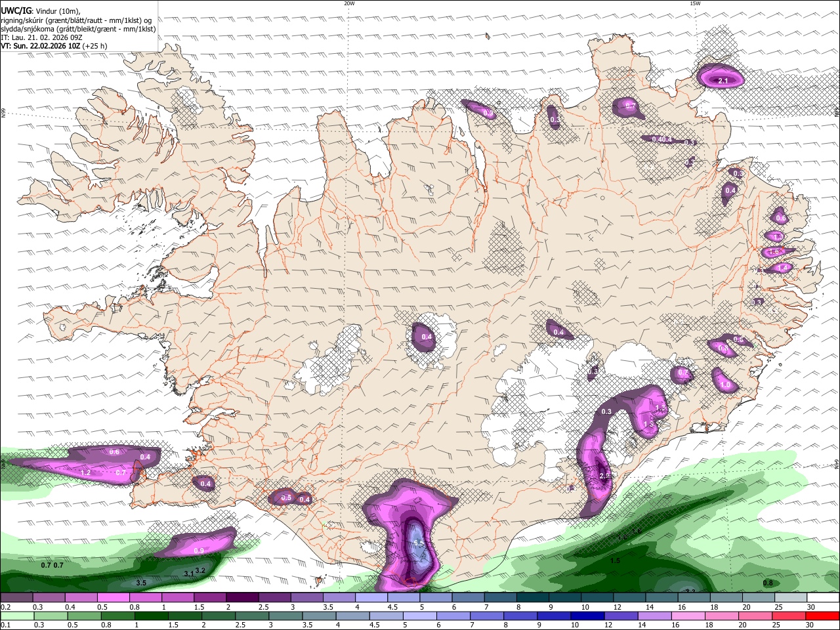Select the dark teal snow-scale swatch at 9
This screenshot has height=630, width=840.
click(x=565, y=598)
